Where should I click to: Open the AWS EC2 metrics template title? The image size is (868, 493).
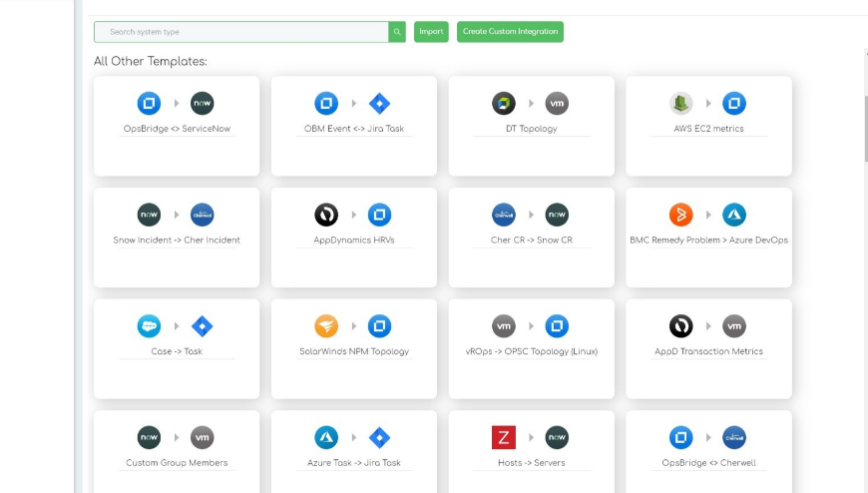click(x=708, y=129)
